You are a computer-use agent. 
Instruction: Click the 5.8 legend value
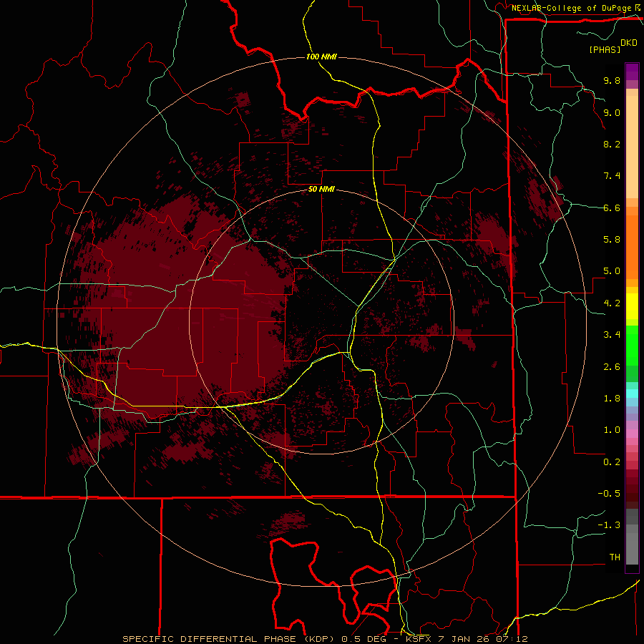(x=612, y=240)
